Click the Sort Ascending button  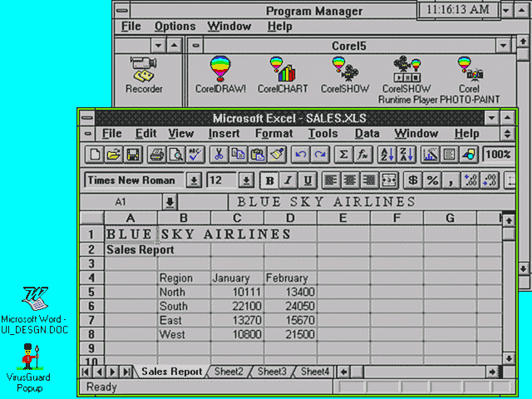[x=387, y=155]
